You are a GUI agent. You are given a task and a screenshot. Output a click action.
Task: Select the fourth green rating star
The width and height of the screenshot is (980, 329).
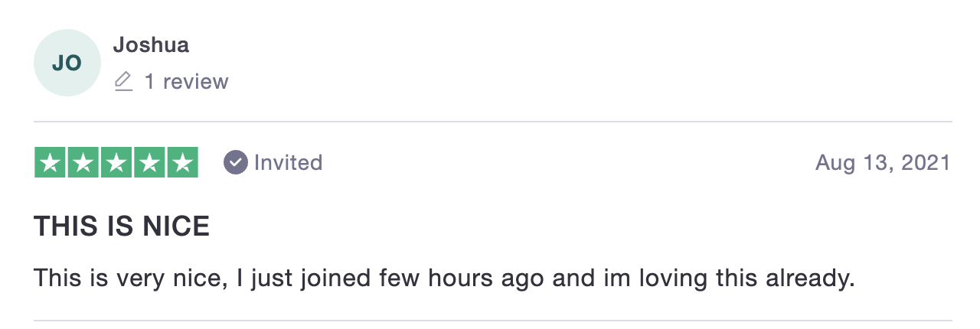coord(149,162)
